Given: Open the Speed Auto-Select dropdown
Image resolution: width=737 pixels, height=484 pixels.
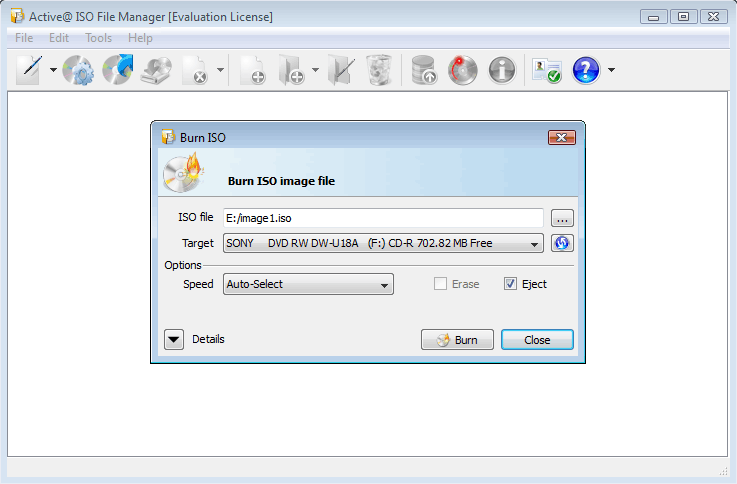Looking at the screenshot, I should click(308, 284).
